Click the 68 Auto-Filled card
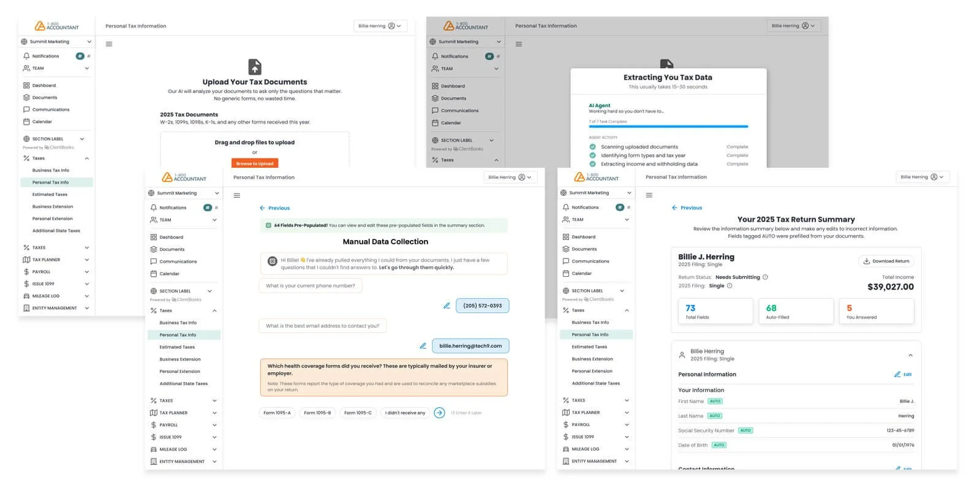The height and width of the screenshot is (496, 980). (796, 311)
